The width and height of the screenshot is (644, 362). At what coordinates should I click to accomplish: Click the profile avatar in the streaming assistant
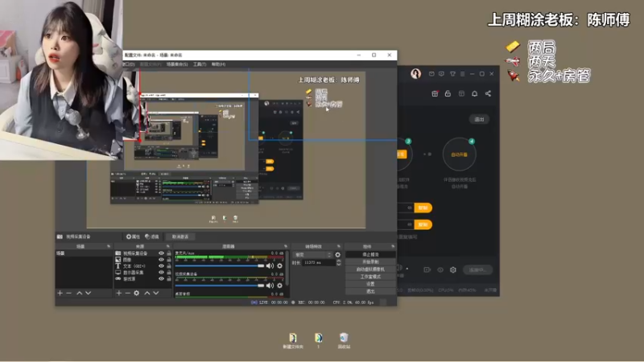point(415,73)
